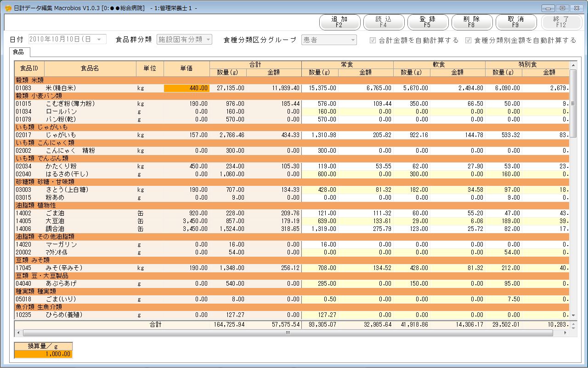Open the 日付 date dropdown
The height and width of the screenshot is (368, 588).
99,40
